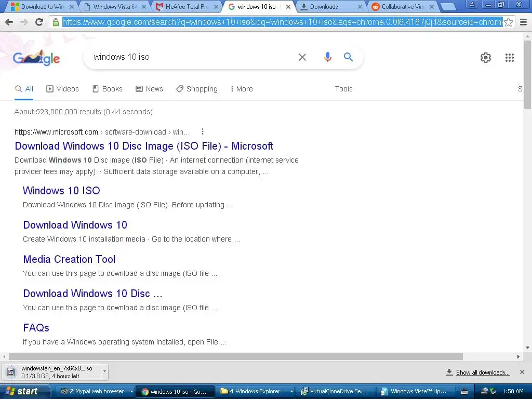This screenshot has height=399, width=532.
Task: Clear the search box with X
Action: [x=302, y=57]
